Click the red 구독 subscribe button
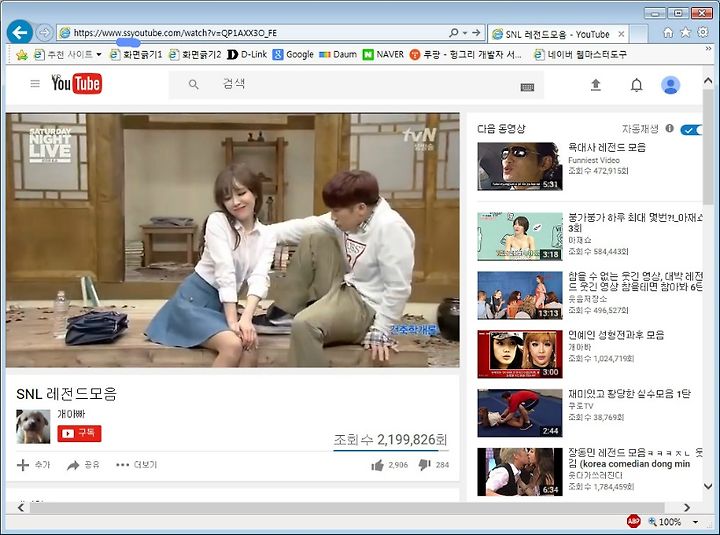Image resolution: width=720 pixels, height=535 pixels. 79,433
